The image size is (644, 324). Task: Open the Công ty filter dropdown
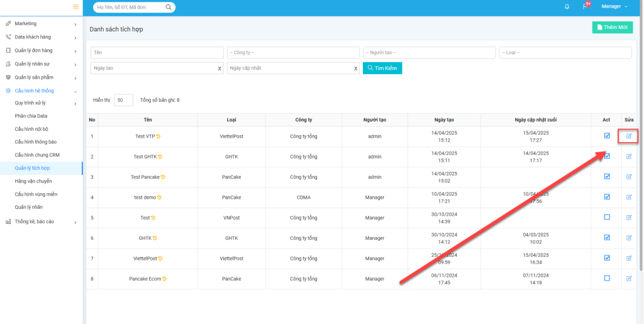pos(292,52)
